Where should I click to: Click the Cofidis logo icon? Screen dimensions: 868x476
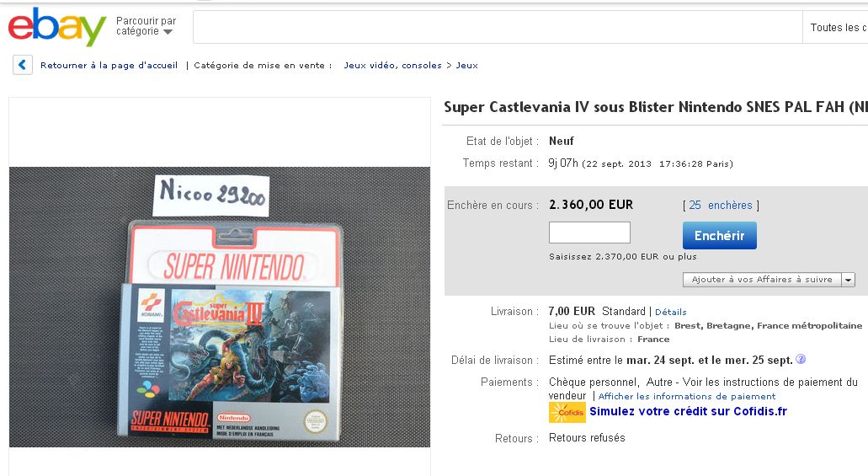(x=567, y=412)
